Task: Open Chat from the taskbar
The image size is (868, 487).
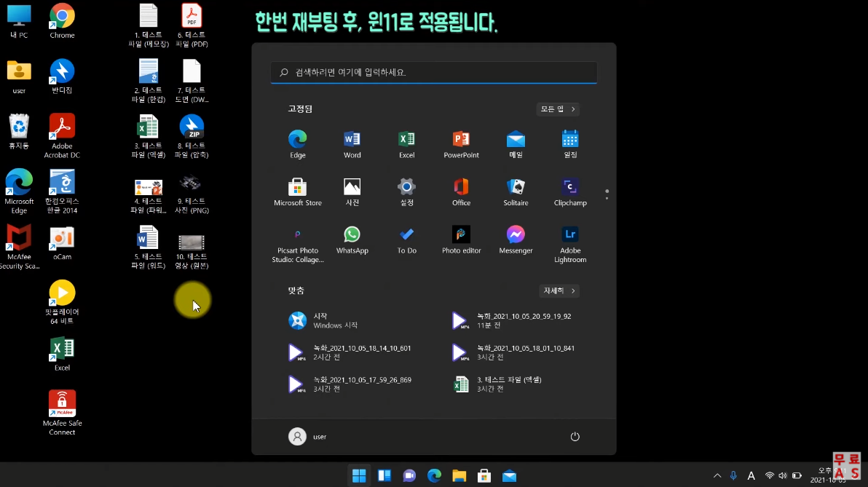Action: coord(409,475)
